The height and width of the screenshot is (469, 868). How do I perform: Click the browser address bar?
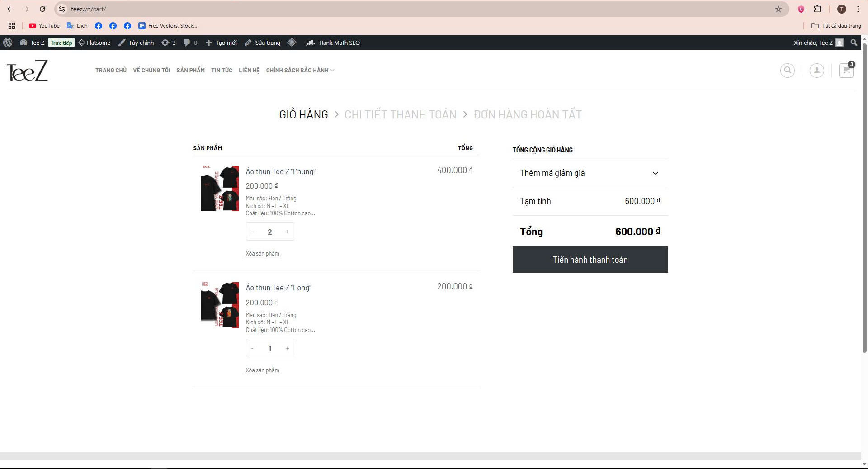(407, 9)
